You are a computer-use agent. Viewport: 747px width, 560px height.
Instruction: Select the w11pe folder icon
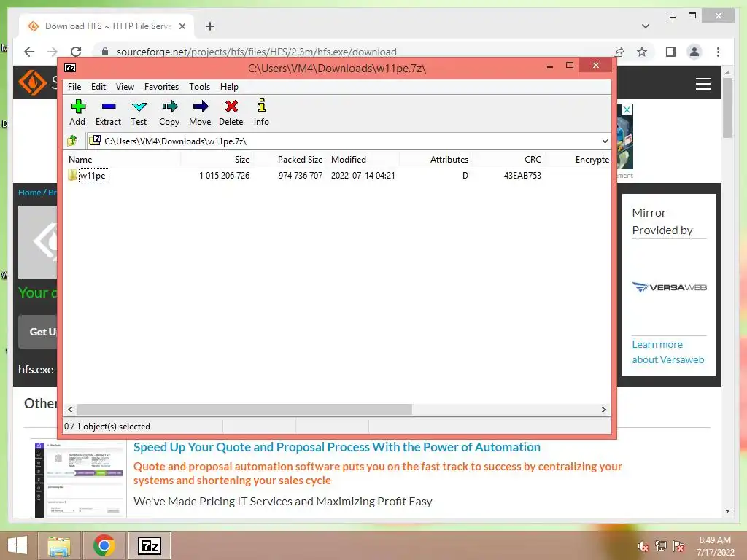click(x=72, y=175)
